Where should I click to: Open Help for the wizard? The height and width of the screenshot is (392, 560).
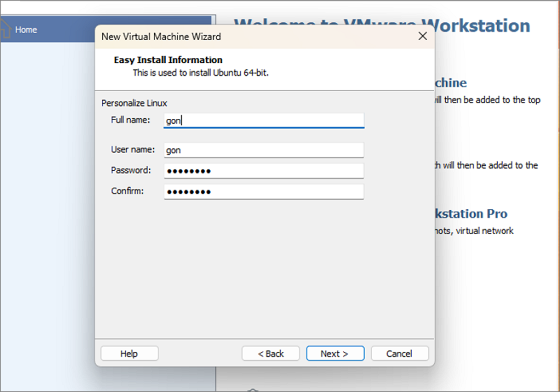click(x=129, y=353)
